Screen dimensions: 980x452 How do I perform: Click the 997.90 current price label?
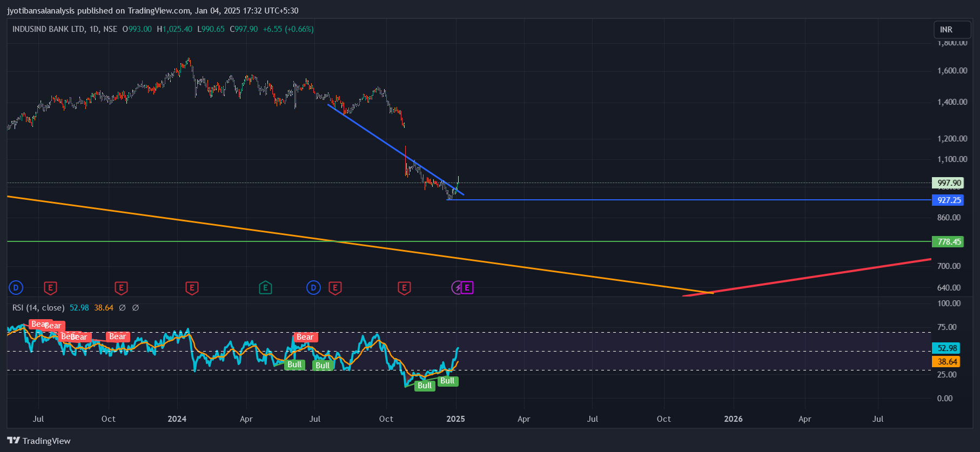tap(948, 183)
